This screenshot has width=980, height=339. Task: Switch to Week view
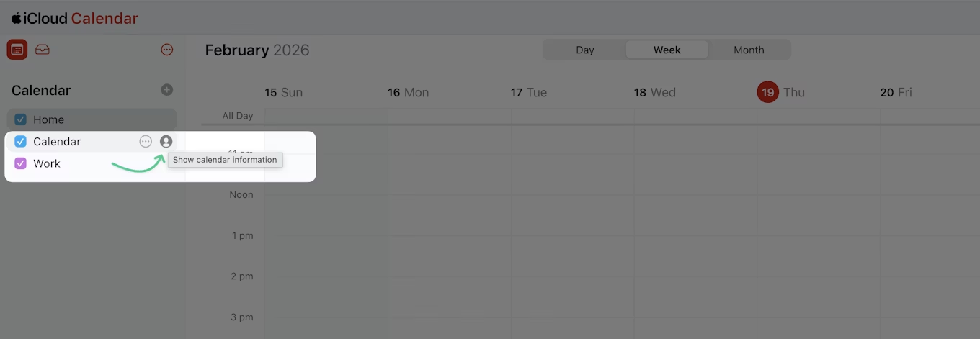[x=667, y=50]
